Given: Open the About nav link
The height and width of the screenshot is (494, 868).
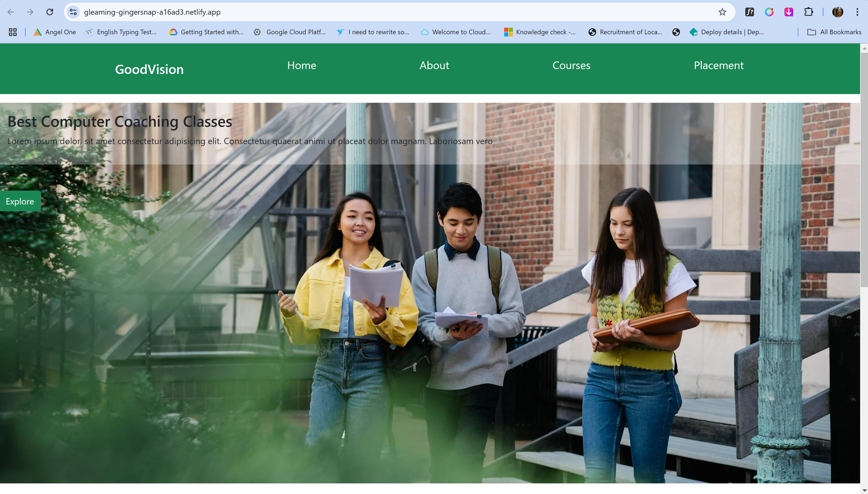Looking at the screenshot, I should [x=434, y=65].
